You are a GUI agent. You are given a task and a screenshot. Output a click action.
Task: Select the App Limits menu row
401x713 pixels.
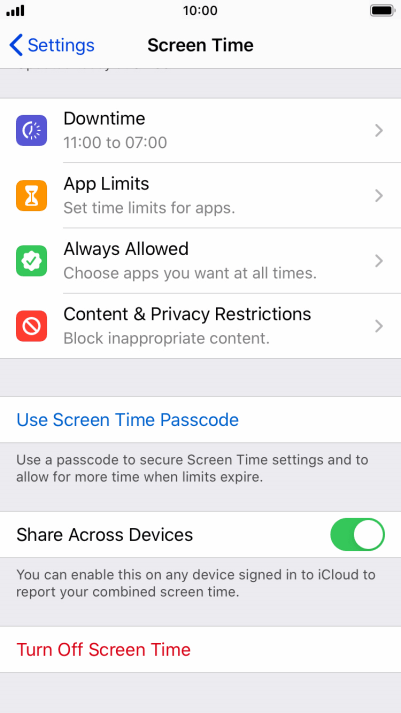[200, 196]
